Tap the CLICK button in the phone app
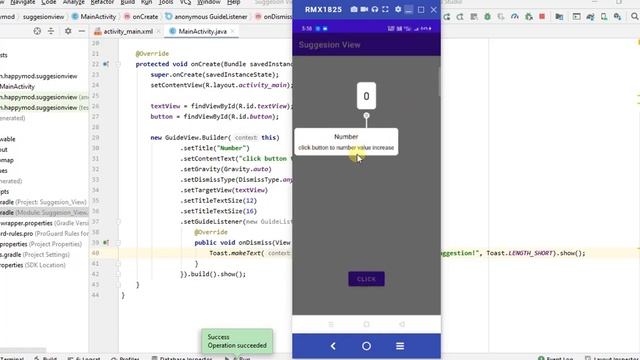The width and height of the screenshot is (640, 360). [x=366, y=279]
